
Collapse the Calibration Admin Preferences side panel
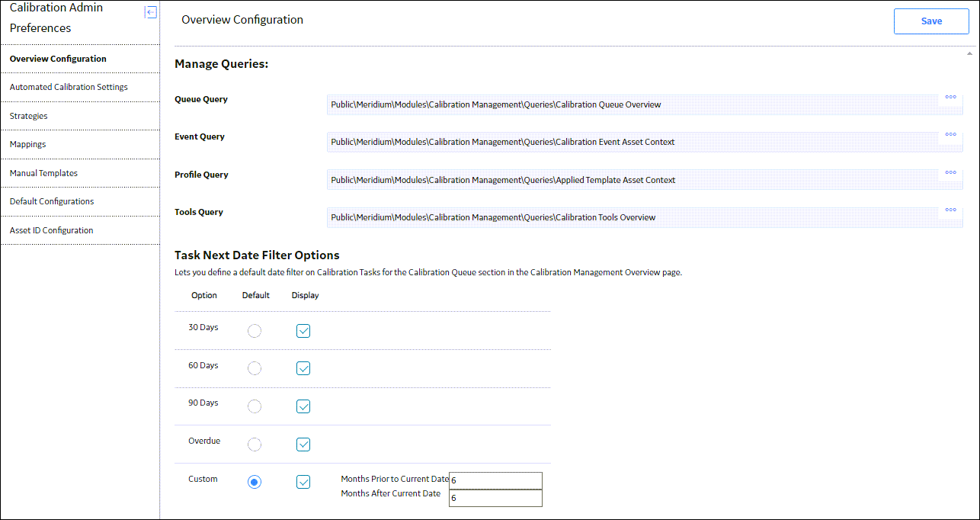point(150,12)
